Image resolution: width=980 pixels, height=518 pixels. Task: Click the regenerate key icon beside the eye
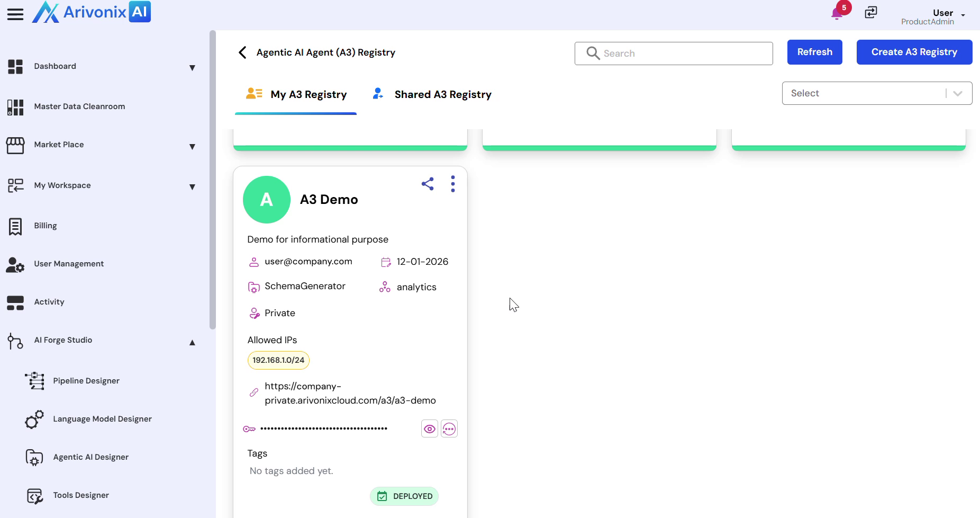pyautogui.click(x=449, y=429)
